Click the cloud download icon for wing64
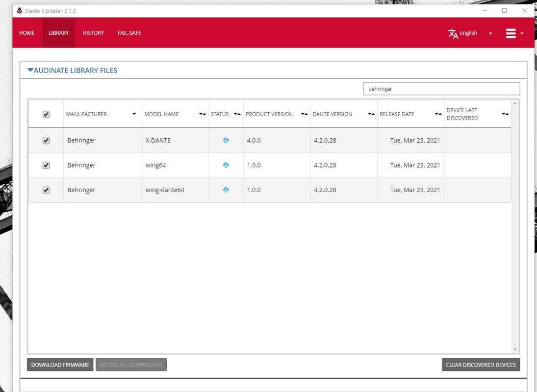 226,165
